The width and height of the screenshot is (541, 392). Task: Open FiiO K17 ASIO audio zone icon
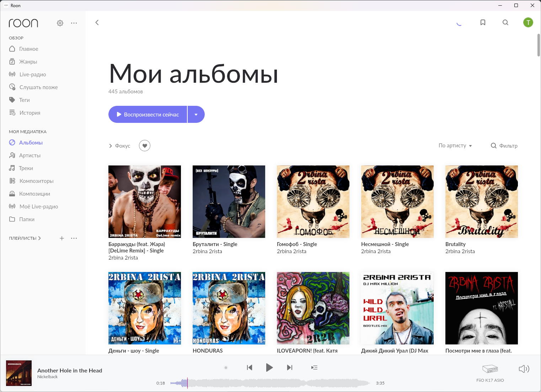pyautogui.click(x=490, y=369)
